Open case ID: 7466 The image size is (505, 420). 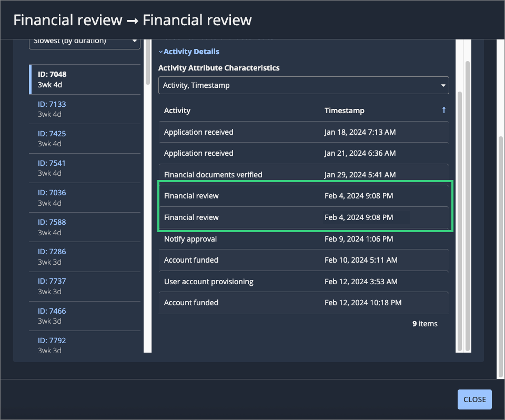[85, 316]
